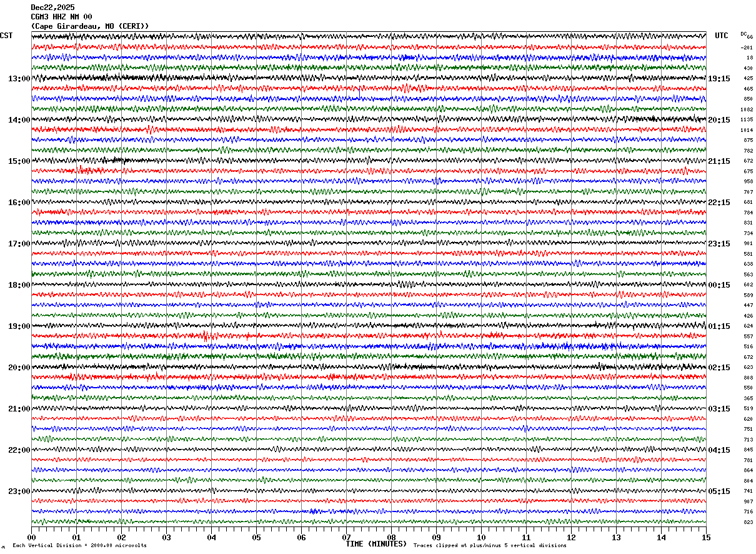The image size is (756, 554).
Task: Click the DC value '557'
Action: [x=748, y=336]
